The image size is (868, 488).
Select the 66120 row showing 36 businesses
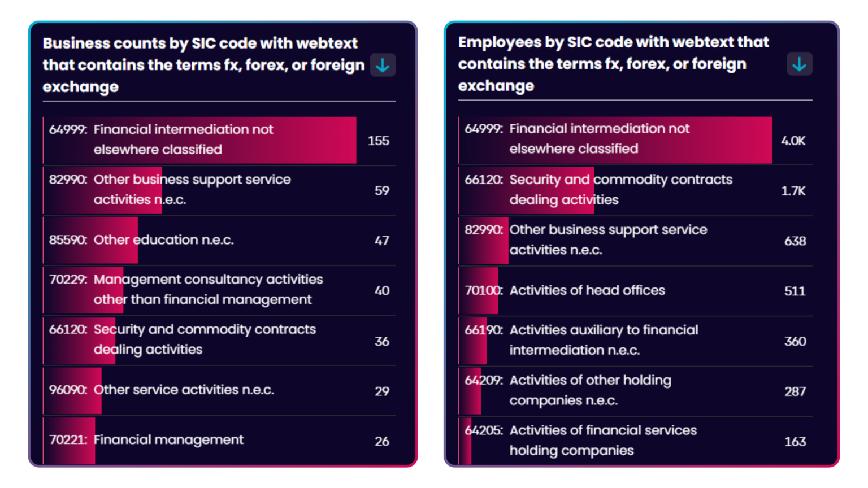(x=219, y=340)
